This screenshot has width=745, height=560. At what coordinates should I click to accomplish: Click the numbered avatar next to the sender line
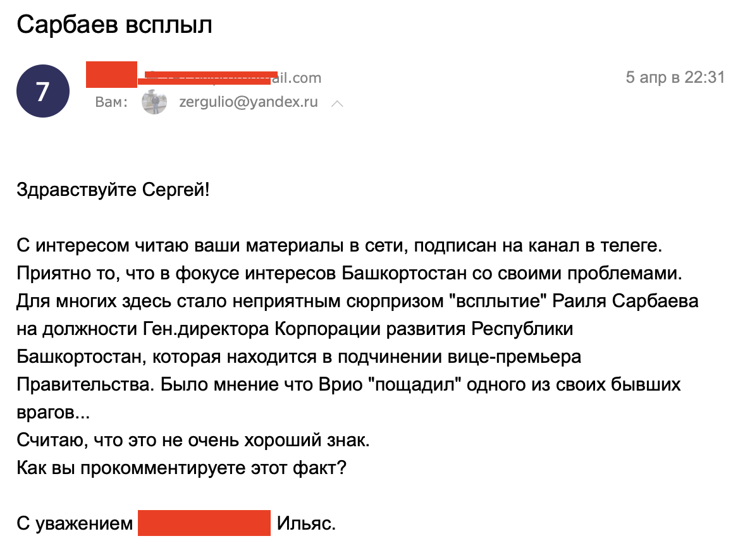[43, 91]
